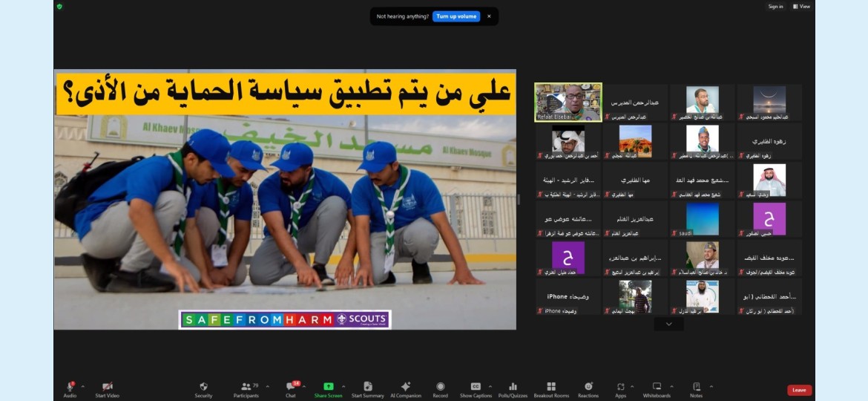Open the Participants panel

click(x=246, y=389)
